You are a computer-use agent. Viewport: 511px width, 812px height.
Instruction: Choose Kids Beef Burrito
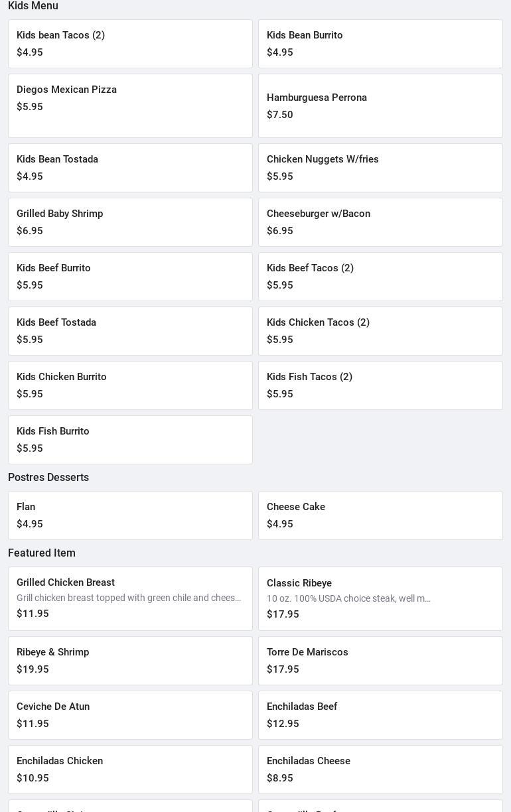[130, 277]
